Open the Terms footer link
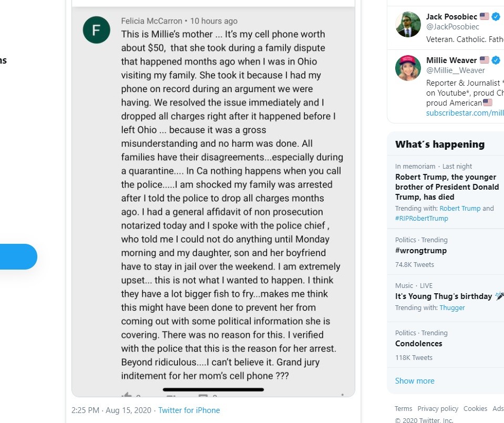 pos(404,409)
